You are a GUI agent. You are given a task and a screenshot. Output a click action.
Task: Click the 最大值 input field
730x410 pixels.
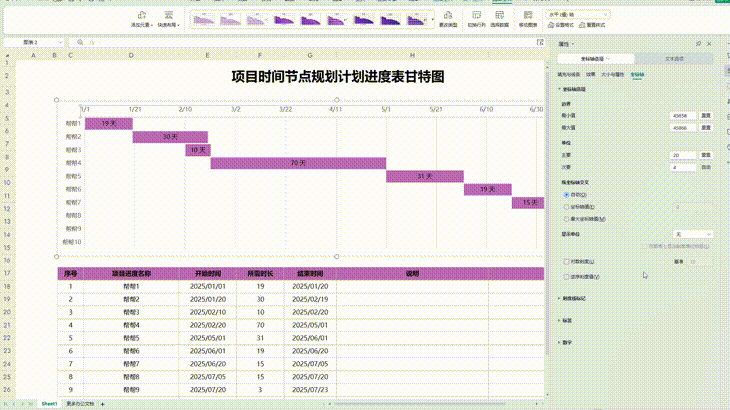[x=683, y=128]
